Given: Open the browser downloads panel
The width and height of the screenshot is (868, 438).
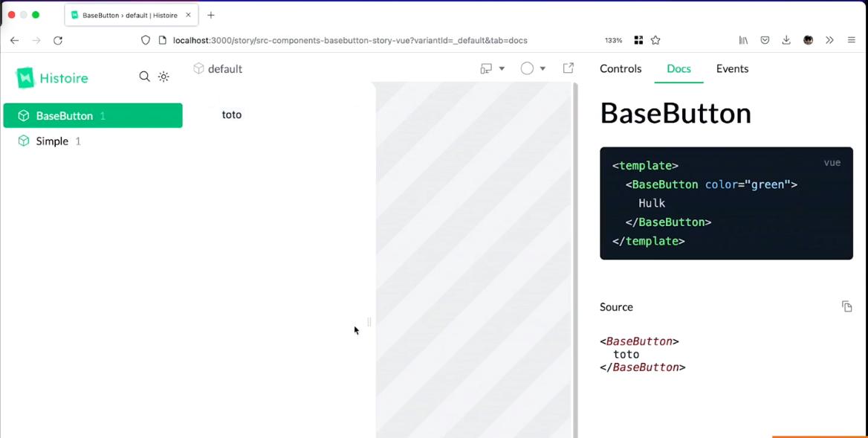Looking at the screenshot, I should point(786,40).
